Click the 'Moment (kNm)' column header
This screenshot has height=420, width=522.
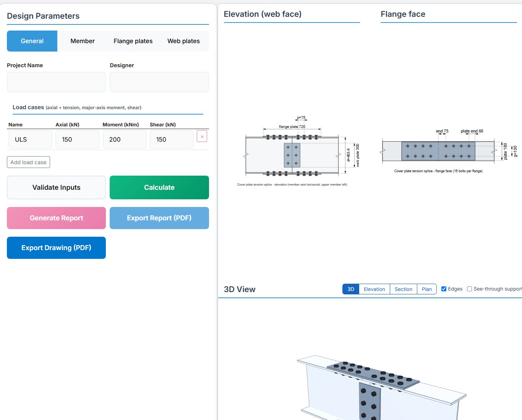coord(121,124)
